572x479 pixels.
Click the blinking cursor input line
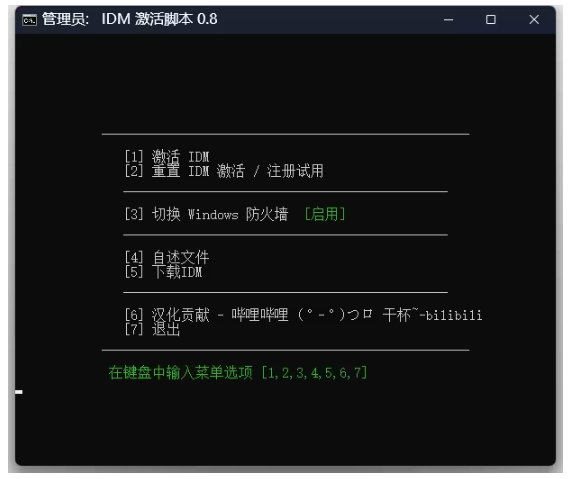19,392
